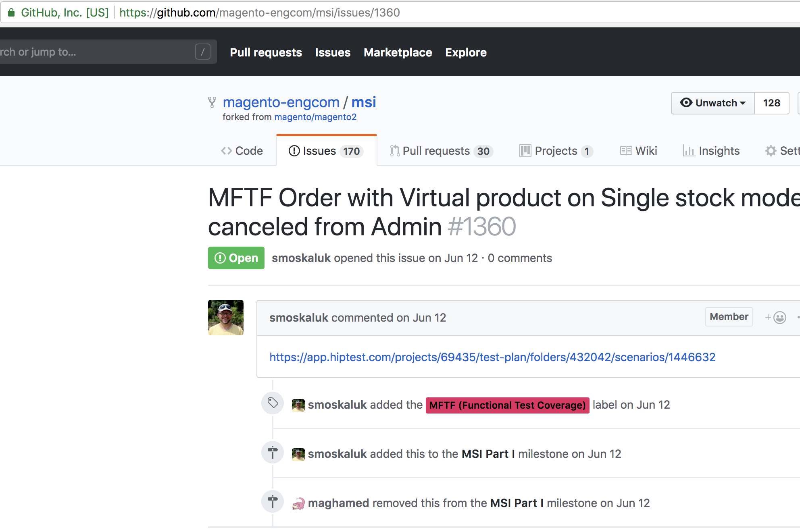The image size is (800, 532).
Task: Click the label tag timeline icon
Action: click(x=273, y=403)
